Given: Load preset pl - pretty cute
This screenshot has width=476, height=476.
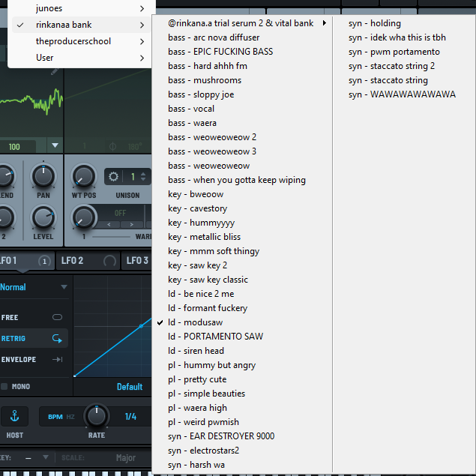Looking at the screenshot, I should (x=242, y=379).
